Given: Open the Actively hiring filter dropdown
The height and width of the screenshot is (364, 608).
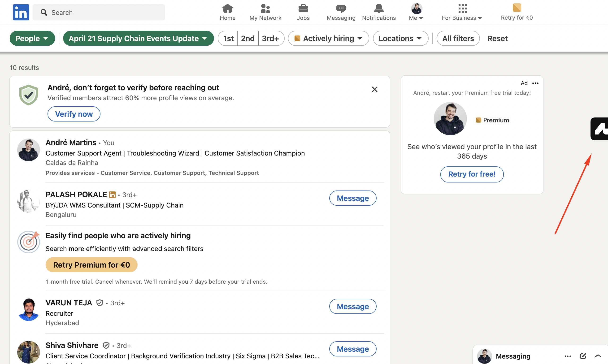Looking at the screenshot, I should [328, 38].
